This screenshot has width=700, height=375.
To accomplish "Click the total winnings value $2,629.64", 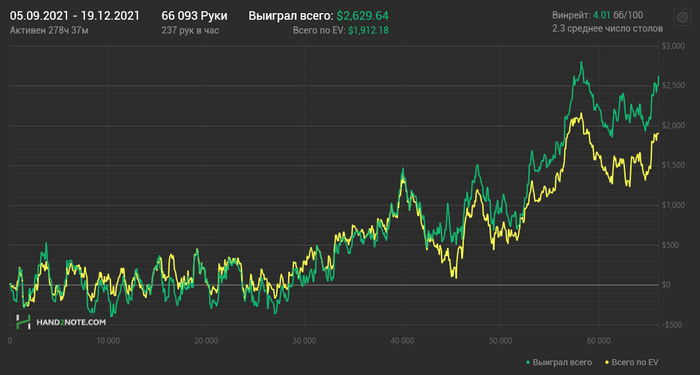I will (x=362, y=16).
